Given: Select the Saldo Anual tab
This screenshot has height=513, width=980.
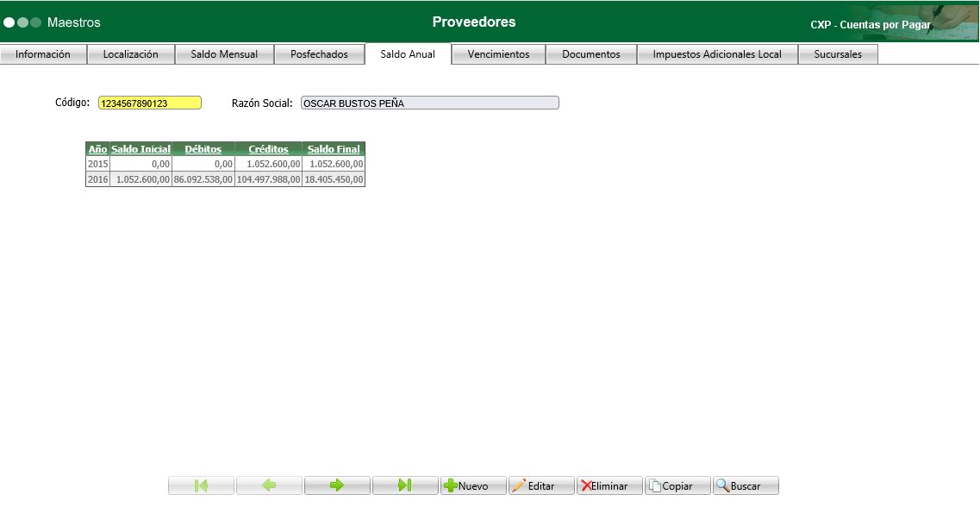Looking at the screenshot, I should [x=409, y=54].
